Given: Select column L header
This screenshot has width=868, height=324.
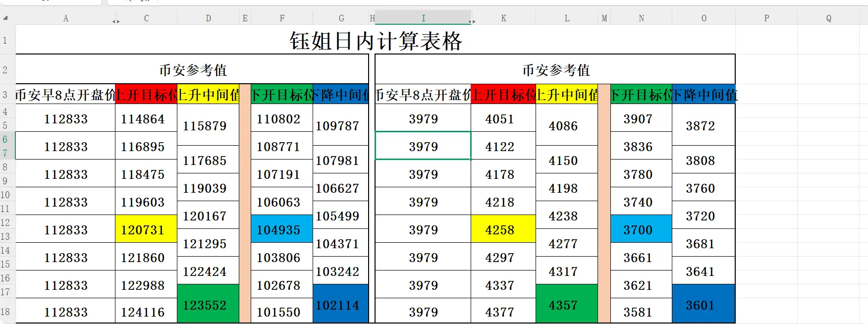Looking at the screenshot, I should tap(567, 18).
